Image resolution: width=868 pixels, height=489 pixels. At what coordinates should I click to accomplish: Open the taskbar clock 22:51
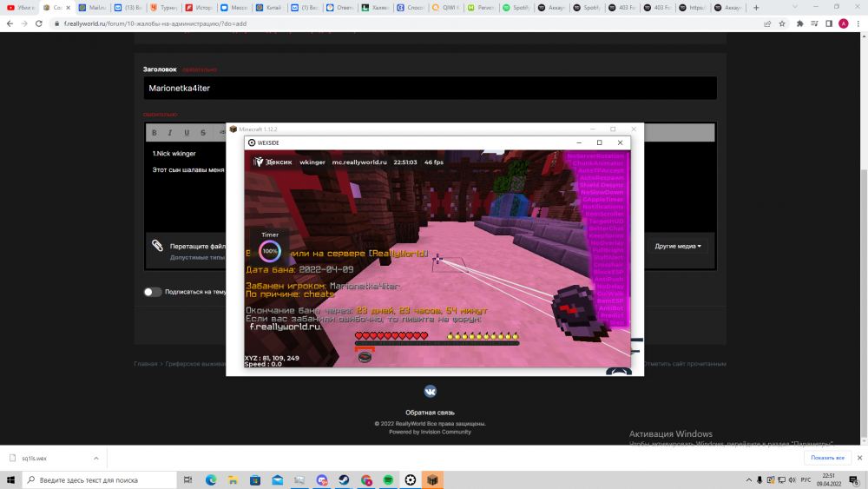click(828, 480)
